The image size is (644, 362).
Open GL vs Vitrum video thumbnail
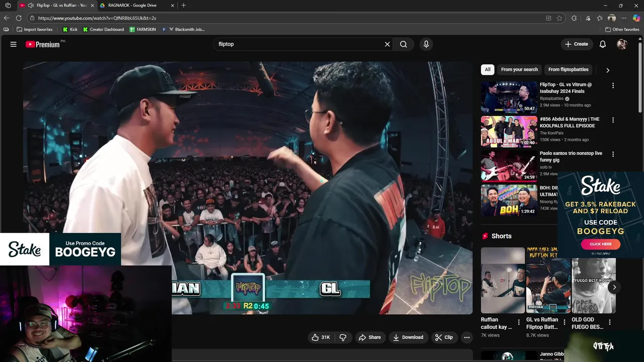(x=509, y=97)
